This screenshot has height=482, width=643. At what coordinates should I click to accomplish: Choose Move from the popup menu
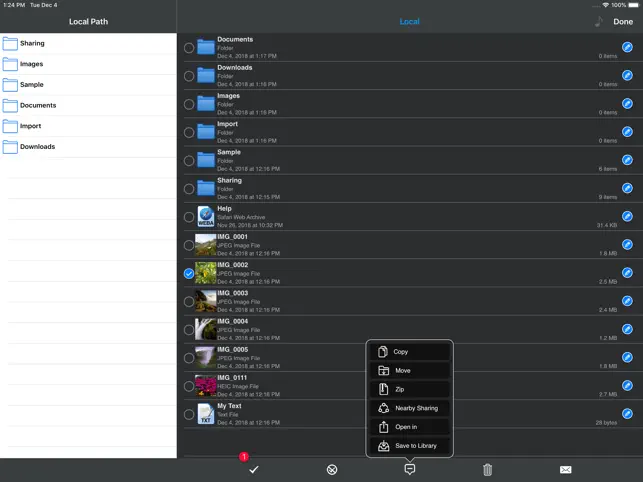409,370
